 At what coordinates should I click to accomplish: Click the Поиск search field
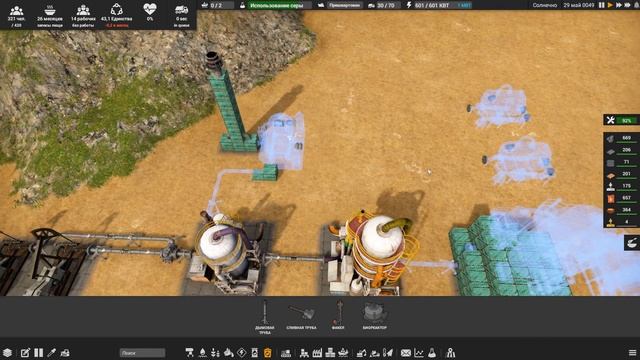coord(142,353)
